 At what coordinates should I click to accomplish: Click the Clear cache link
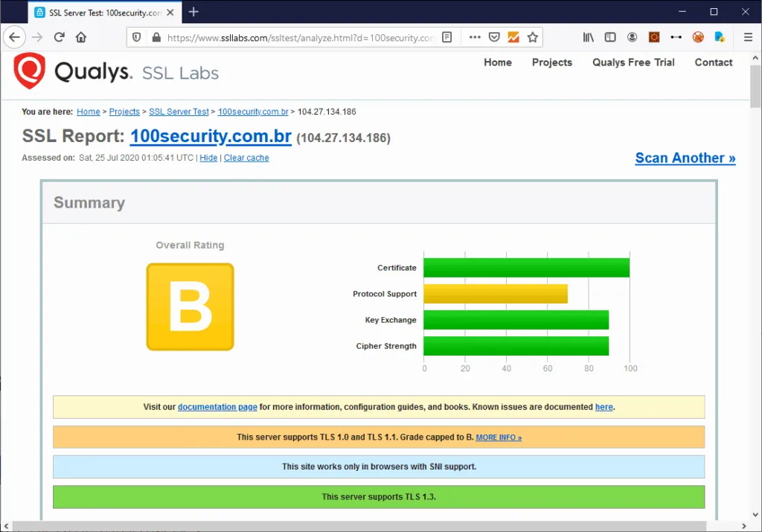246,158
